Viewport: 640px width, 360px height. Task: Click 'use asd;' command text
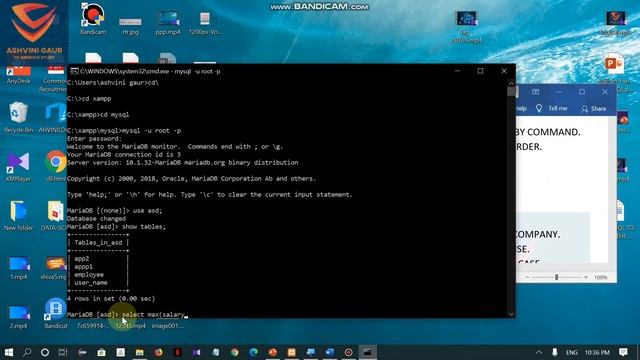point(147,211)
